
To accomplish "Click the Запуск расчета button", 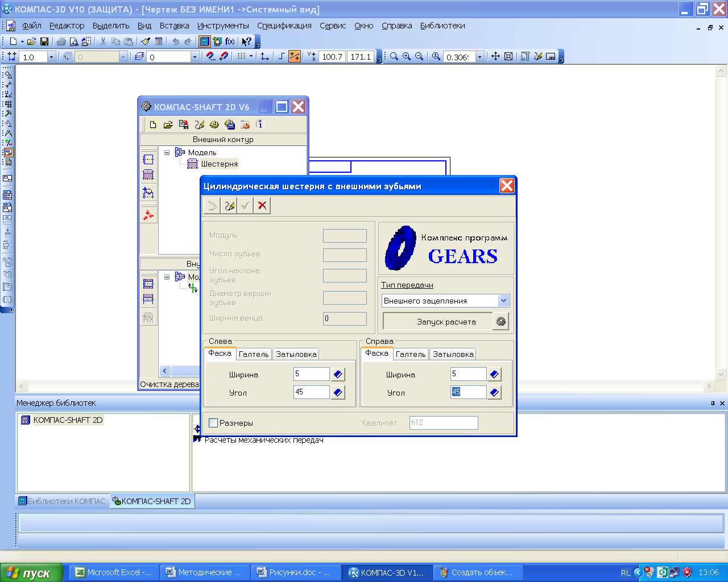I will point(438,321).
